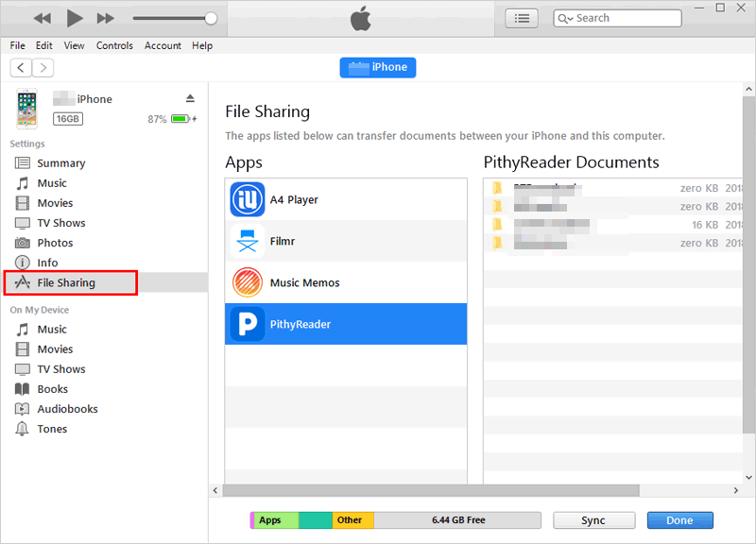756x544 pixels.
Task: Click the Sync button
Action: pyautogui.click(x=593, y=520)
